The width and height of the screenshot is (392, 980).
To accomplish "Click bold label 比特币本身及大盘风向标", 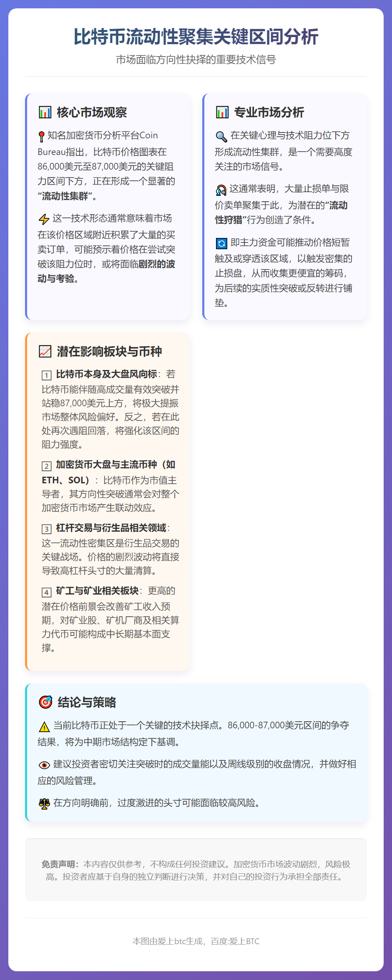I will pos(106,374).
